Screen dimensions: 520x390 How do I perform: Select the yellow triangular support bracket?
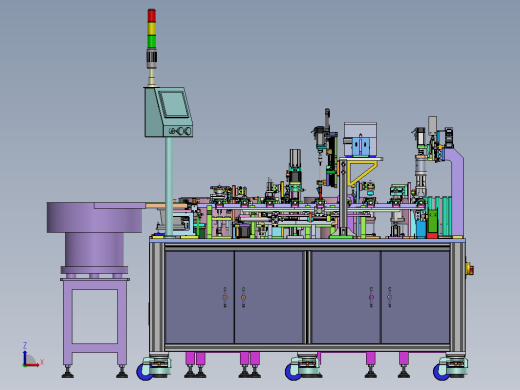click(x=362, y=173)
